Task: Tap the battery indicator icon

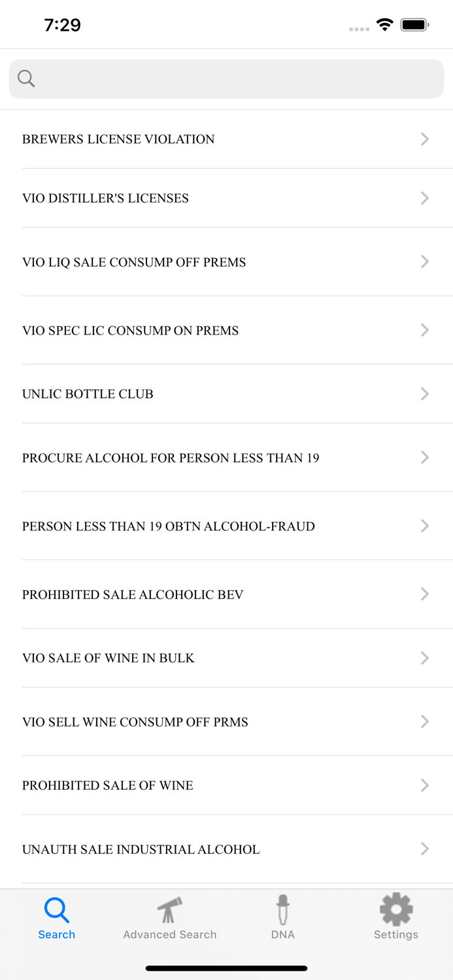Action: tap(414, 25)
